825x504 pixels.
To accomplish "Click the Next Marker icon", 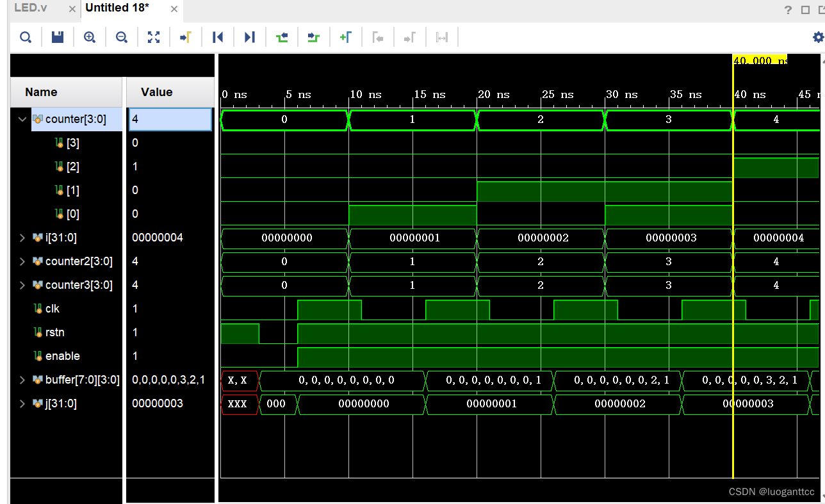I will click(410, 37).
